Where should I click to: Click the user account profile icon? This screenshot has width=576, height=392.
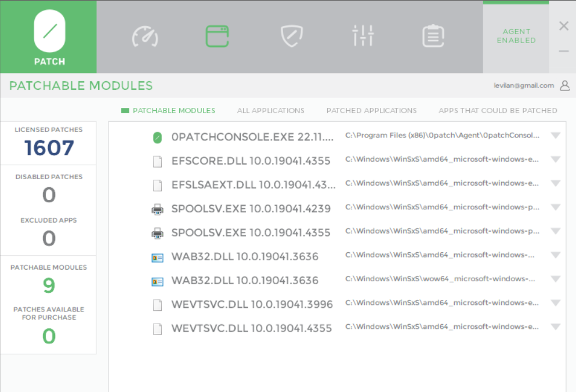(564, 86)
